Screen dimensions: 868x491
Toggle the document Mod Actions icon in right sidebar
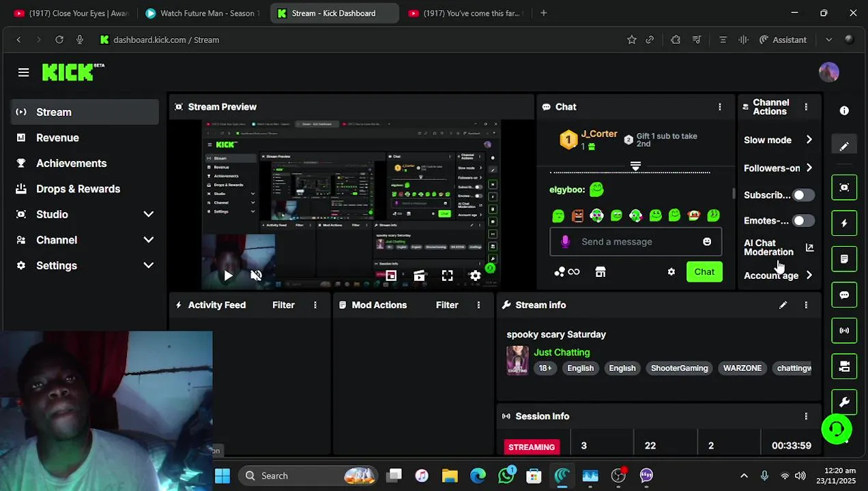point(844,259)
